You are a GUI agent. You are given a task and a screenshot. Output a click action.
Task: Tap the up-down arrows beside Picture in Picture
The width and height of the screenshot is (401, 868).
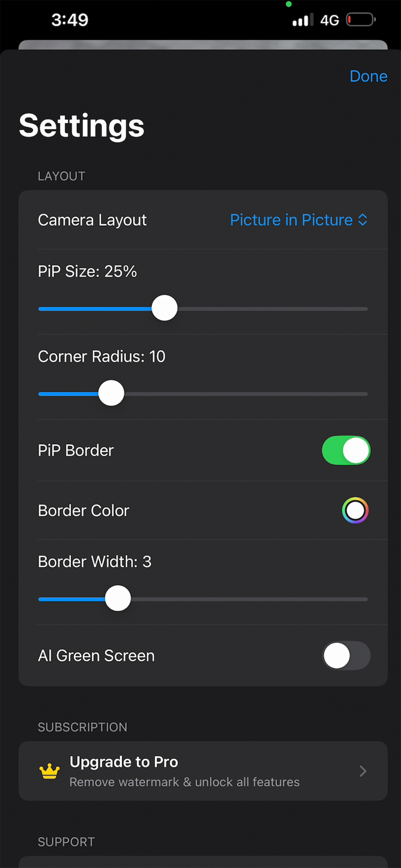363,220
